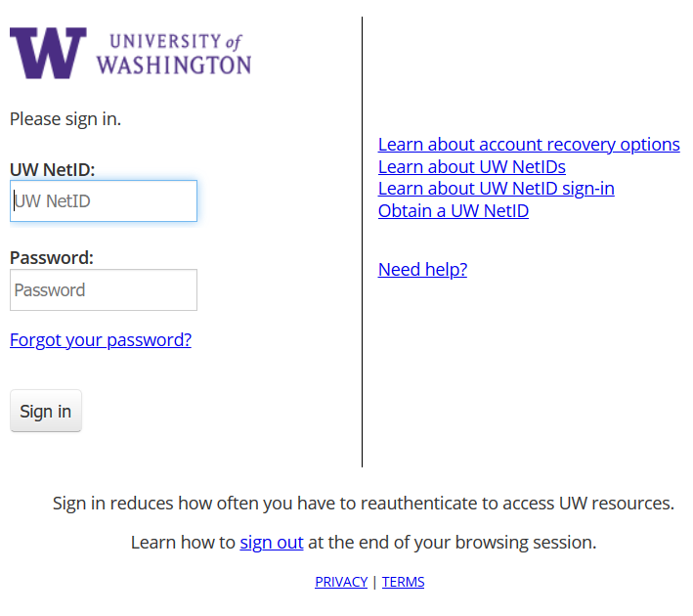Focus the UW NetID input field
Image resolution: width=693 pixels, height=616 pixels.
(x=104, y=201)
